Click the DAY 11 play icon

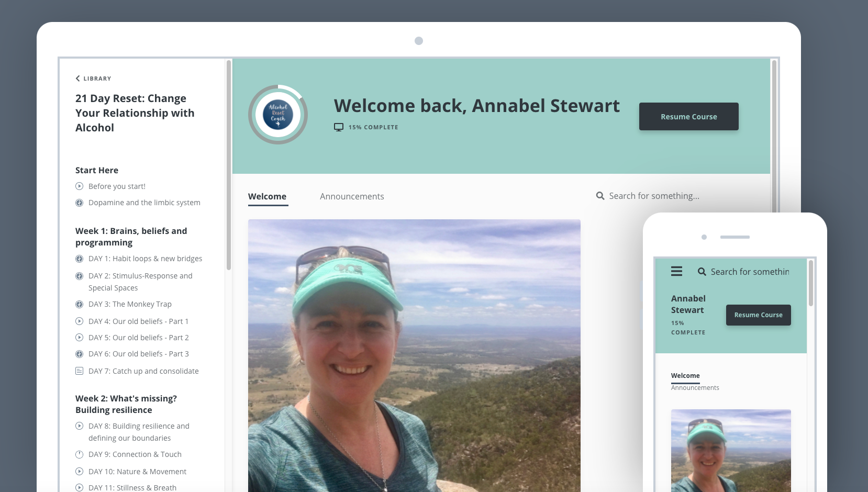coord(80,488)
